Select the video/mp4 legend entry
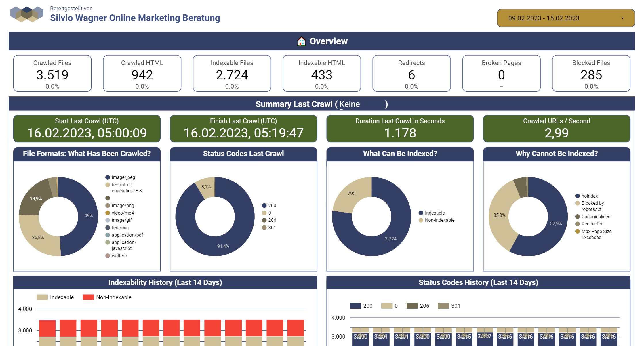Viewport: 644px width, 346px height. (120, 213)
